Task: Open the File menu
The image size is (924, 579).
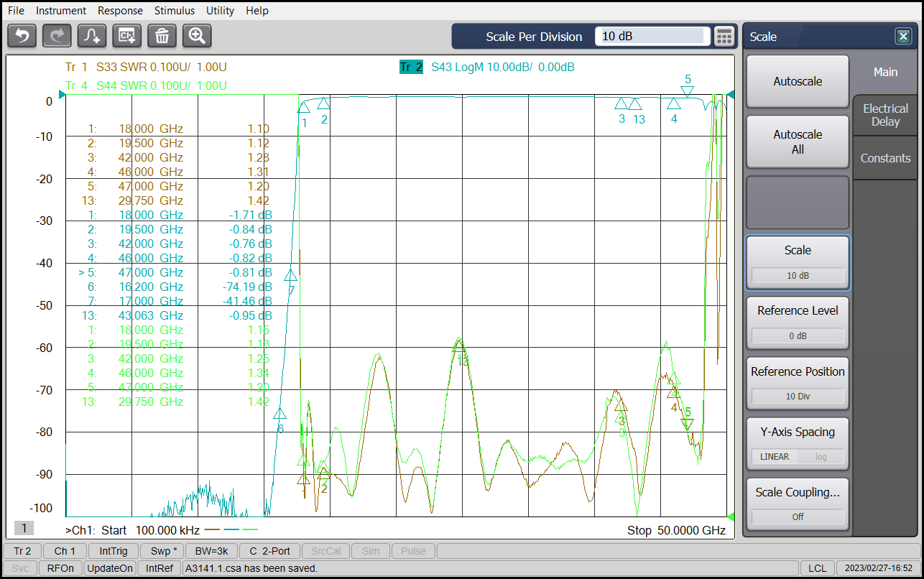Action: pyautogui.click(x=16, y=11)
